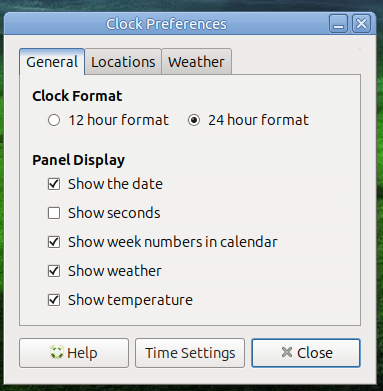
Task: Click the Help button
Action: (74, 353)
